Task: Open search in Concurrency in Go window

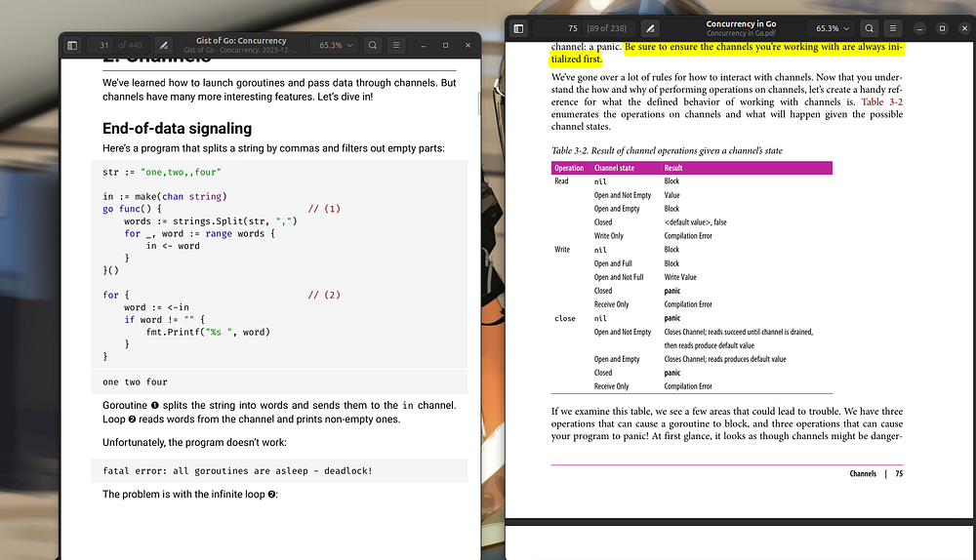Action: tap(869, 28)
